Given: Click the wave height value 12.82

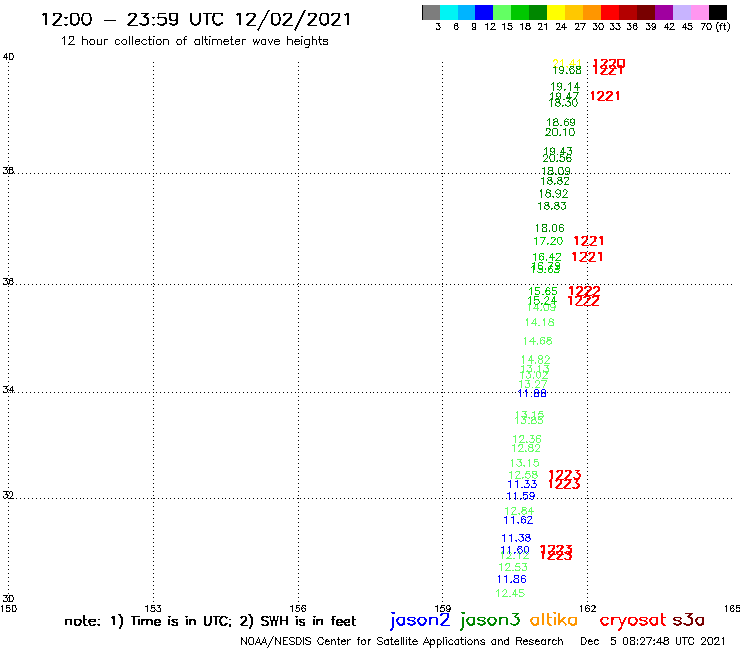Looking at the screenshot, I should pyautogui.click(x=526, y=448).
